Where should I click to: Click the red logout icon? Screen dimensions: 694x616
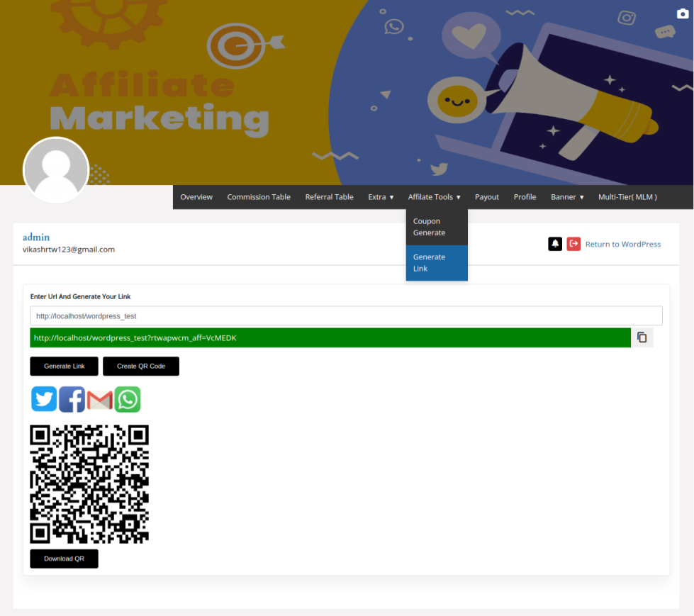point(573,244)
